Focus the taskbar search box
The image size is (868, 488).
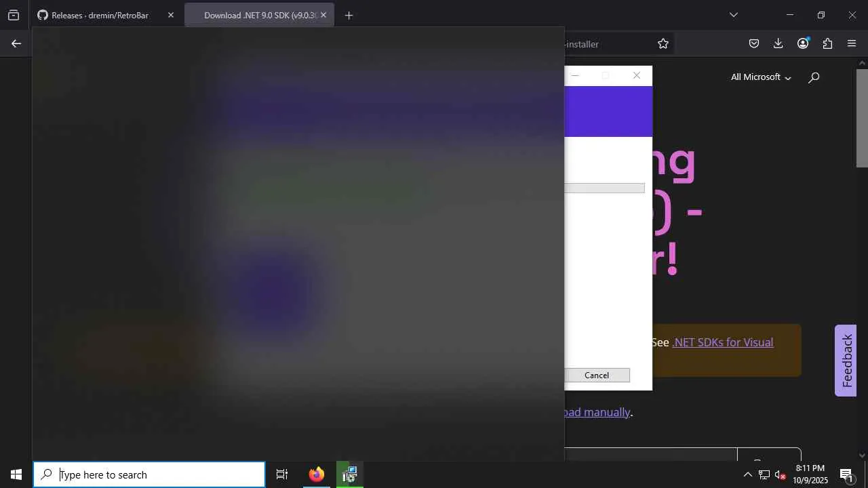pyautogui.click(x=149, y=474)
